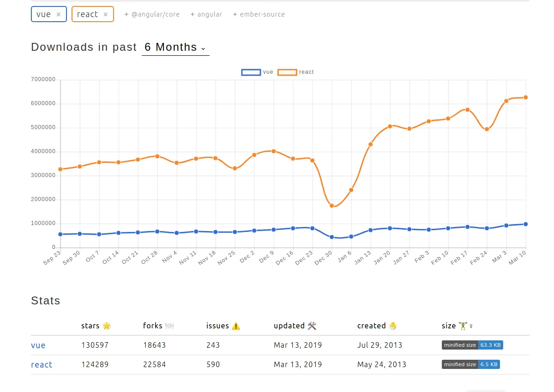The image size is (554, 392).
Task: Click the react Feb 17 data point
Action: point(468,110)
